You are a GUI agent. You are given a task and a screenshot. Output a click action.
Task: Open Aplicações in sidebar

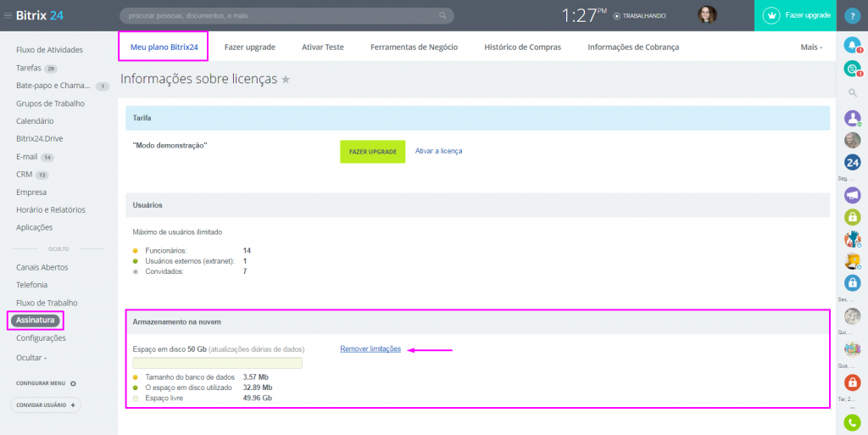click(34, 227)
